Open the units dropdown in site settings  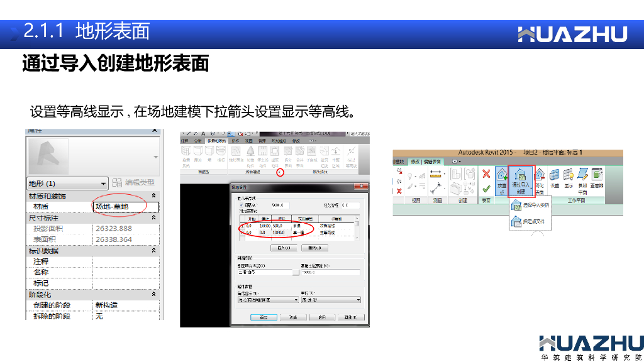(x=331, y=300)
